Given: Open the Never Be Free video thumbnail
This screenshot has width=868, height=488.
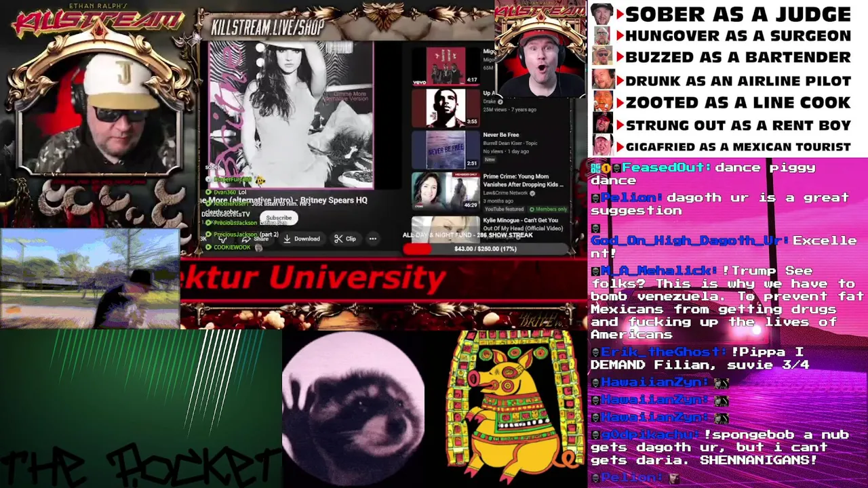Looking at the screenshot, I should pos(446,150).
